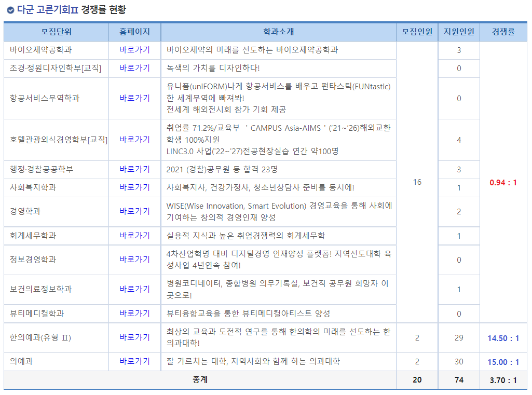Image resolution: width=532 pixels, height=395 pixels.
Task: Open 회계세무학과 homepage shortcut
Action: [x=134, y=235]
